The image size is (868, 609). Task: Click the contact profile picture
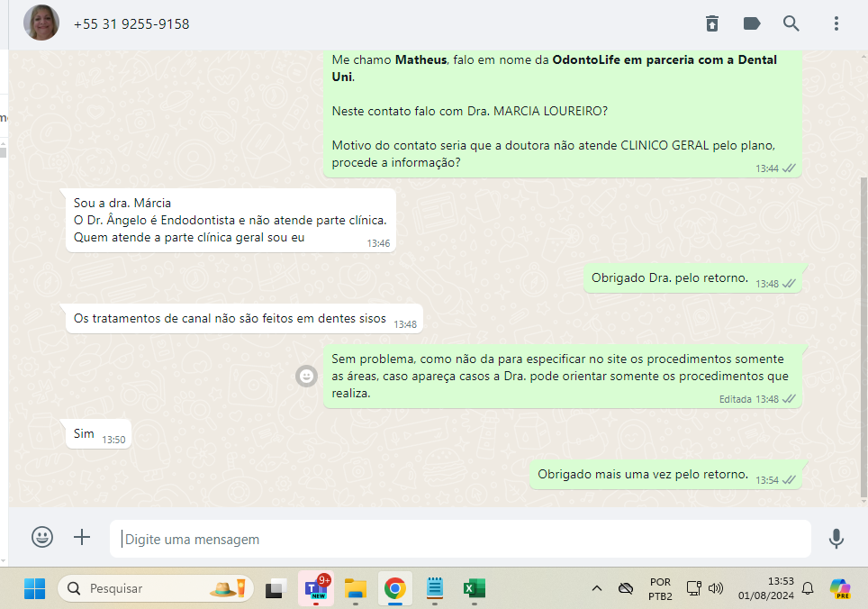41,23
